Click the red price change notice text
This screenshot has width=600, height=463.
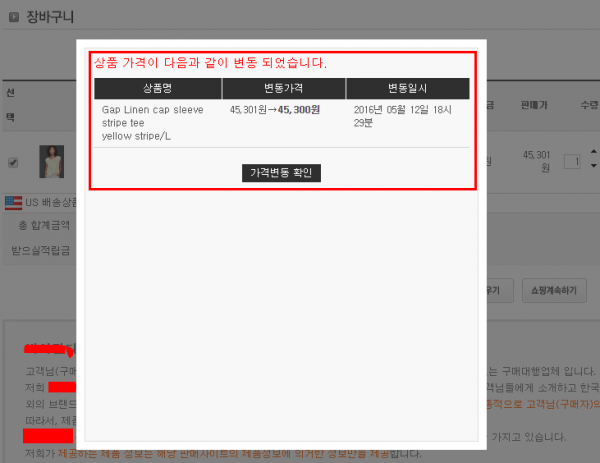(x=210, y=63)
